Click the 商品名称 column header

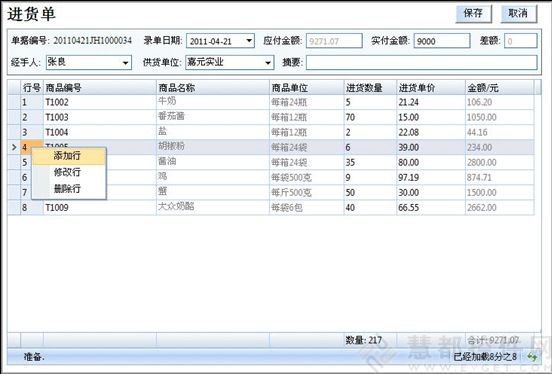[x=213, y=88]
